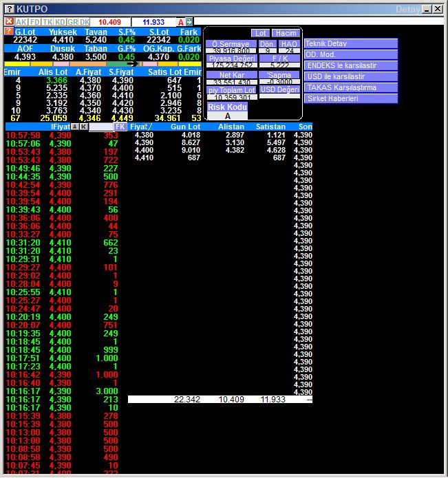Click the A.Fiyat column header
Image resolution: width=448 pixels, height=478 pixels.
coord(89,72)
